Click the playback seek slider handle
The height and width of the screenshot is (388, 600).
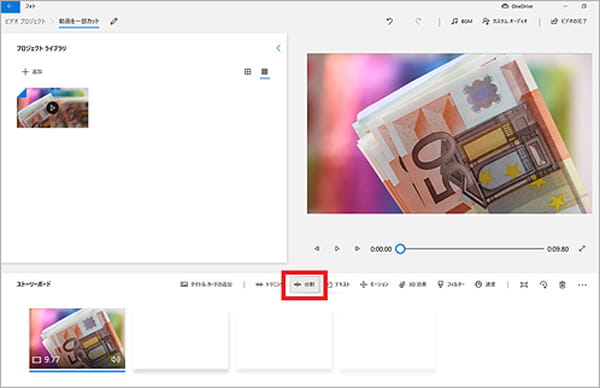[x=400, y=249]
